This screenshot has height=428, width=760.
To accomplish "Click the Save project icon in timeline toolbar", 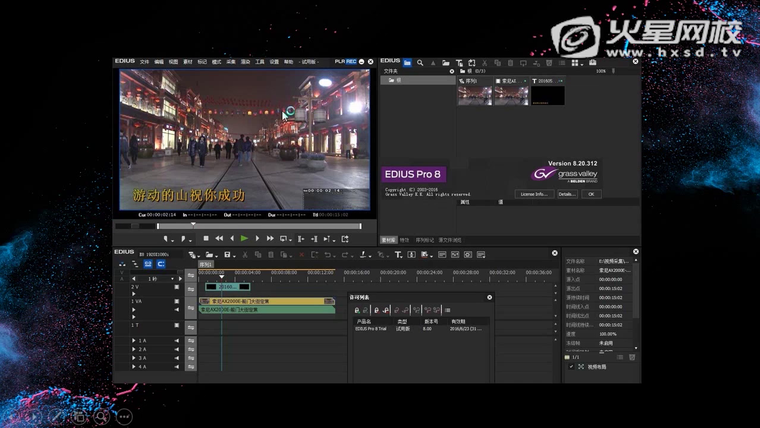I will pos(227,255).
